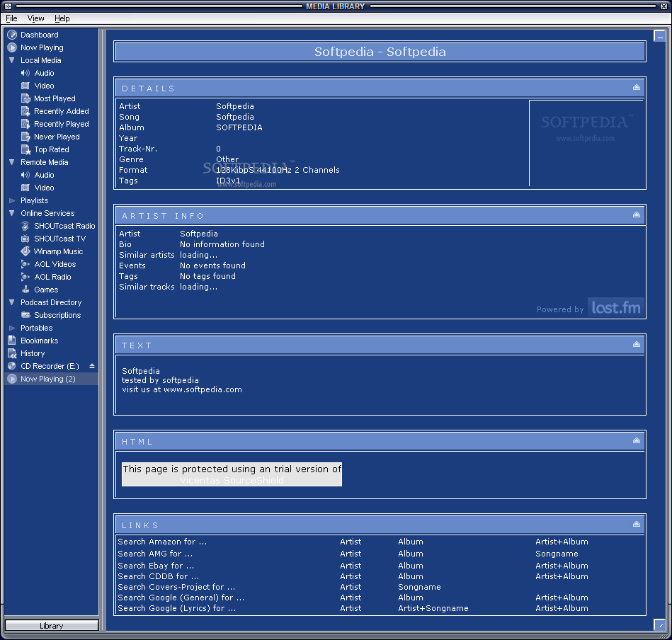The width and height of the screenshot is (672, 640).
Task: Click the last.fm logo
Action: click(616, 307)
